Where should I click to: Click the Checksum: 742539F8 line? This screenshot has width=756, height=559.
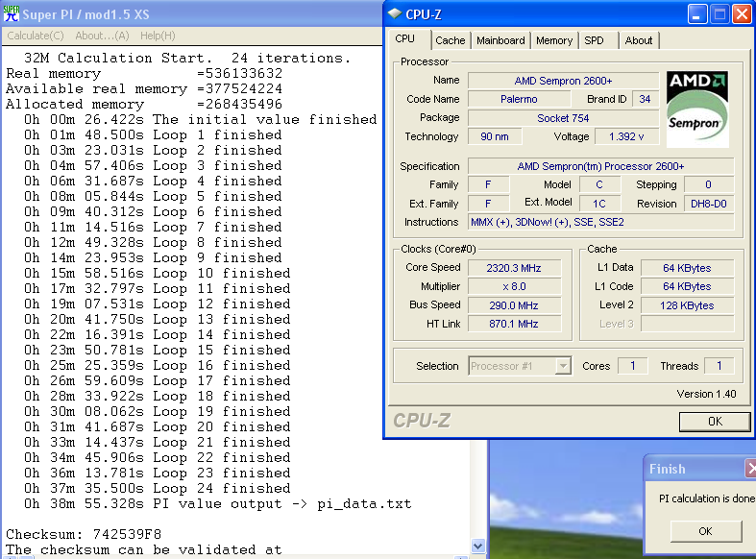pos(84,534)
